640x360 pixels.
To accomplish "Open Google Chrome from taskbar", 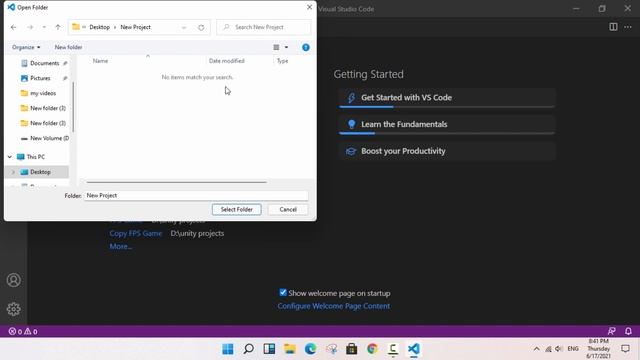I will click(x=372, y=349).
